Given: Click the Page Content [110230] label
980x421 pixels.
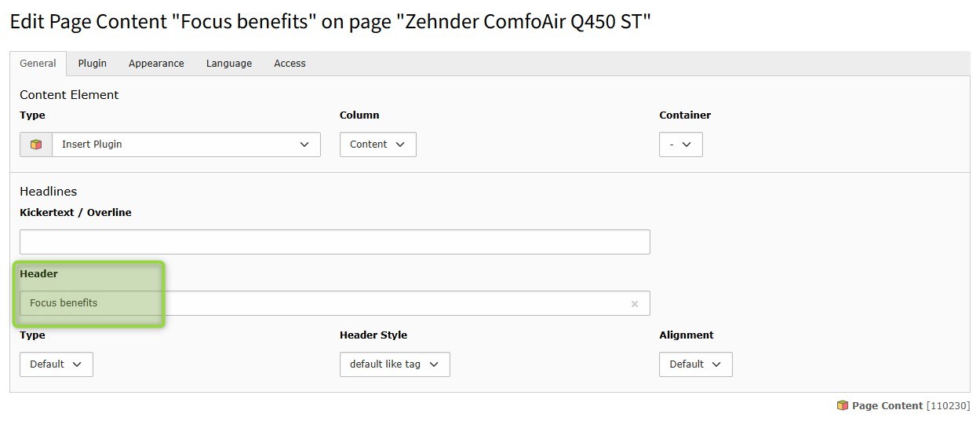Looking at the screenshot, I should pos(910,406).
